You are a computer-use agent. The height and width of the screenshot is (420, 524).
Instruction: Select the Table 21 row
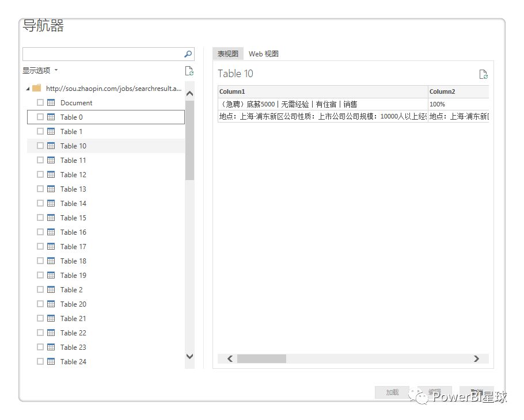pyautogui.click(x=105, y=318)
